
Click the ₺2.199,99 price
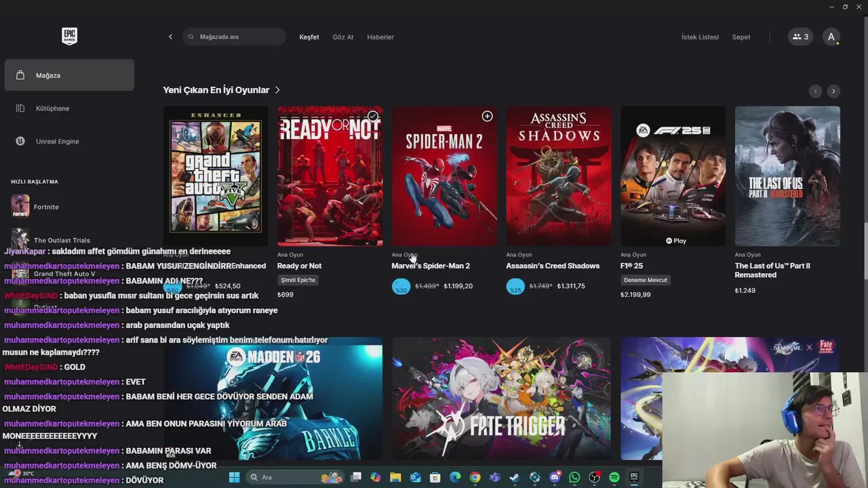click(x=635, y=295)
